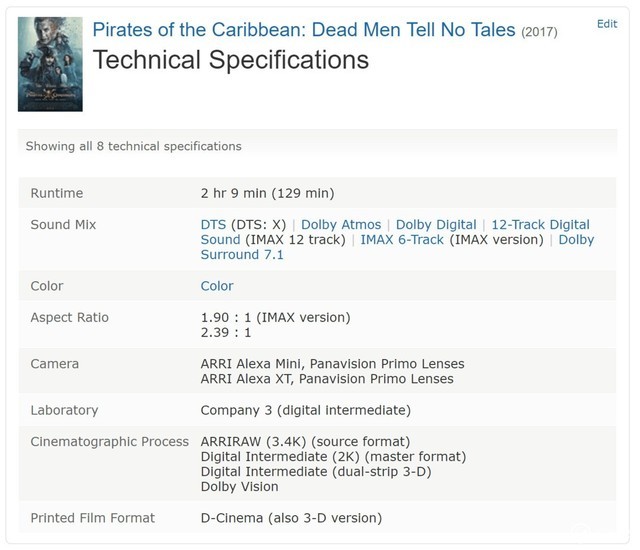Follow the Dolby Atmos link
The width and height of the screenshot is (640, 550).
coord(341,225)
